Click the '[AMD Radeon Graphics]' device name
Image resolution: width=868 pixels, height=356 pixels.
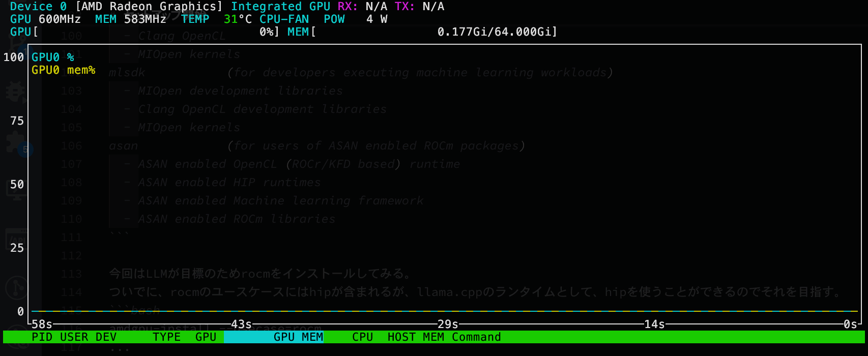click(149, 7)
